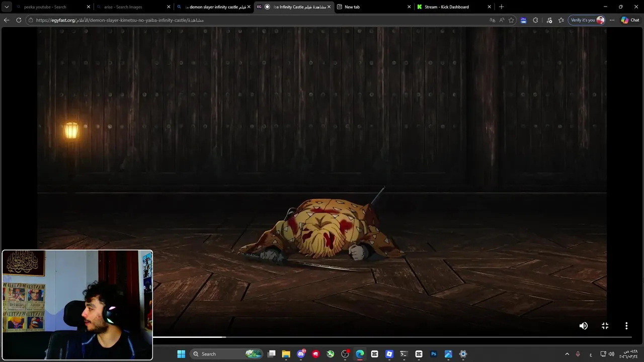This screenshot has width=644, height=362.
Task: Open the red app icon on taskbar
Action: click(x=315, y=354)
